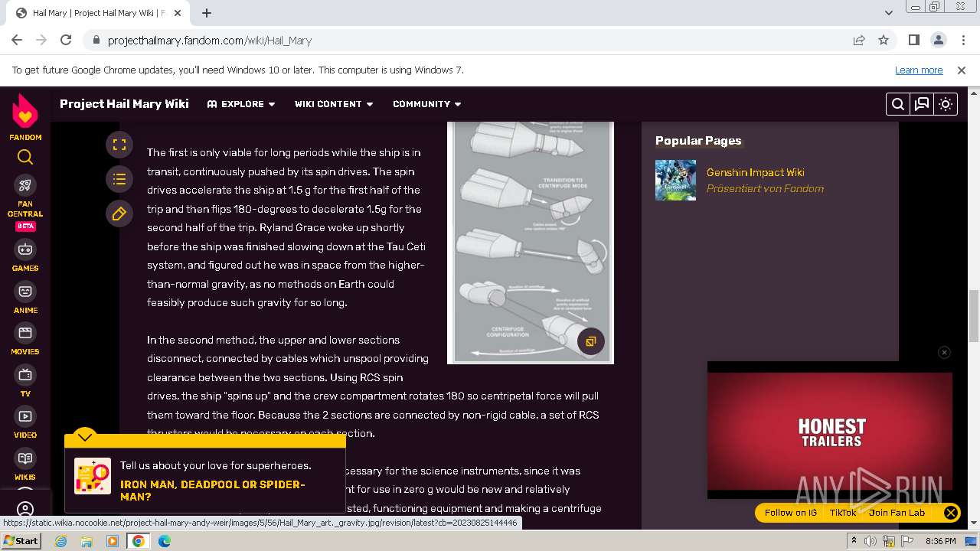Click Learn more about Chrome updates
The width and height of the screenshot is (980, 551).
tap(919, 70)
